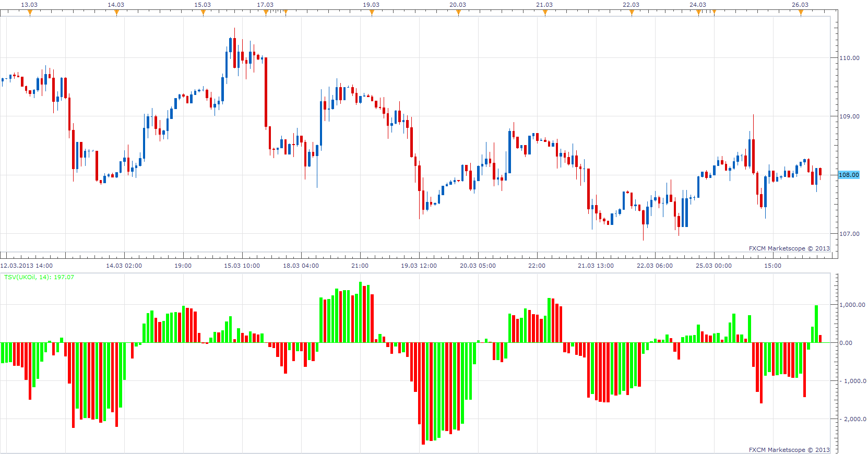Select the orange day marker under 26.03
This screenshot has height=454, width=868.
801,13
